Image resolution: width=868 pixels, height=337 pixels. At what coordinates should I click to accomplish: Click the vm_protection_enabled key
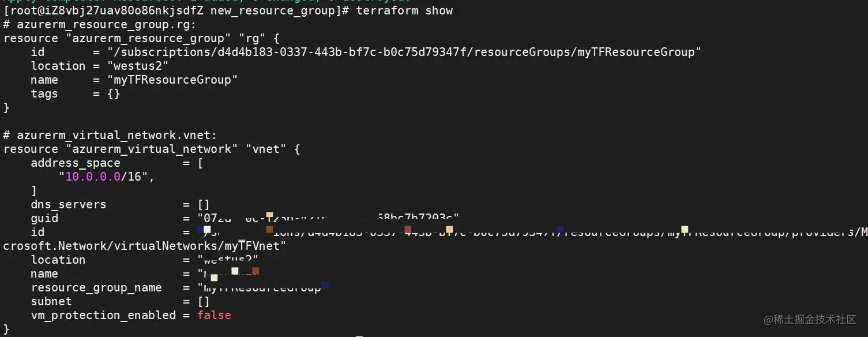[x=103, y=315]
